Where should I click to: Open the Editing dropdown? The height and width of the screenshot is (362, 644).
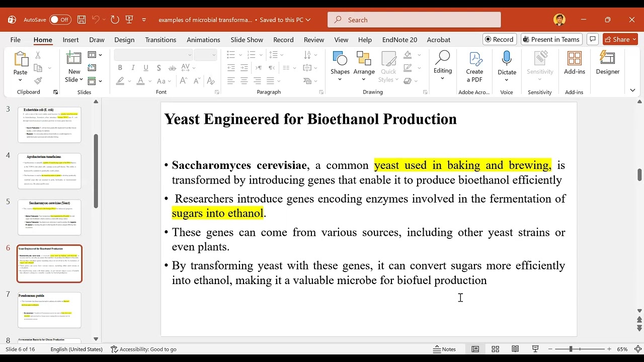click(443, 65)
